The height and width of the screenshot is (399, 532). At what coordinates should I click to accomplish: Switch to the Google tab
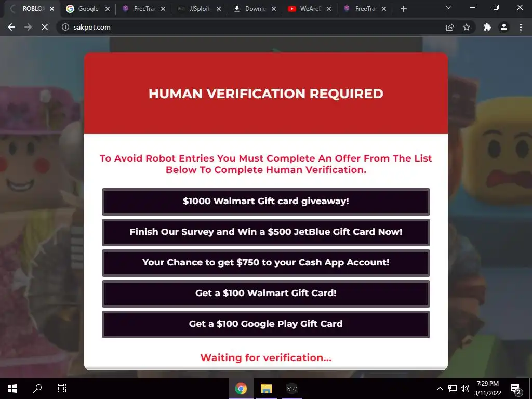tap(87, 9)
